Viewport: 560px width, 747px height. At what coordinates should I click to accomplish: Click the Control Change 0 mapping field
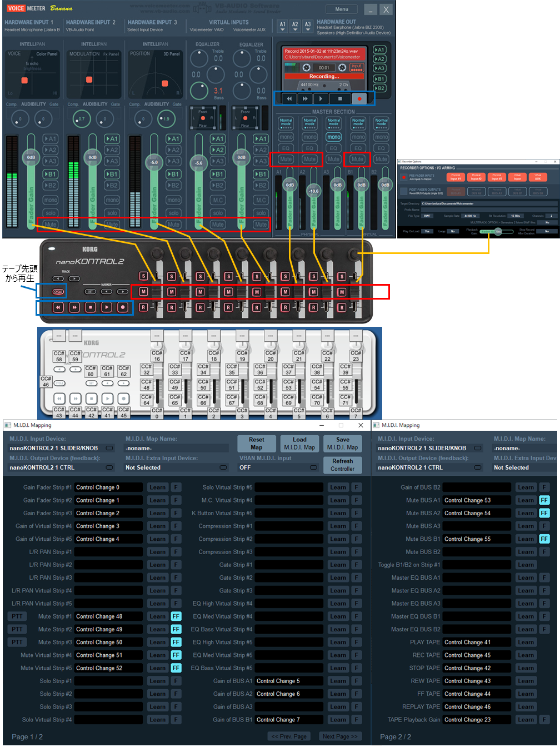[x=109, y=487]
